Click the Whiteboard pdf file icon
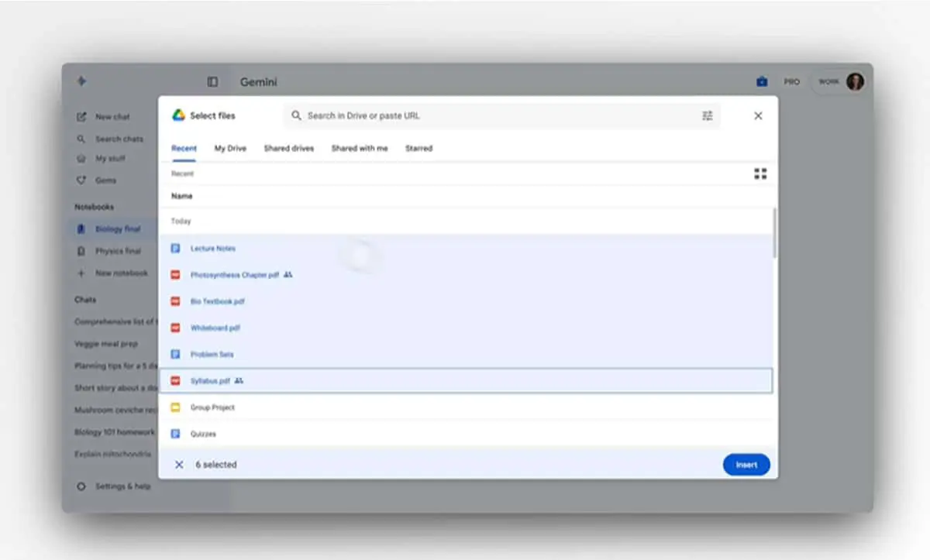Screen dimensions: 930x560 [175, 328]
